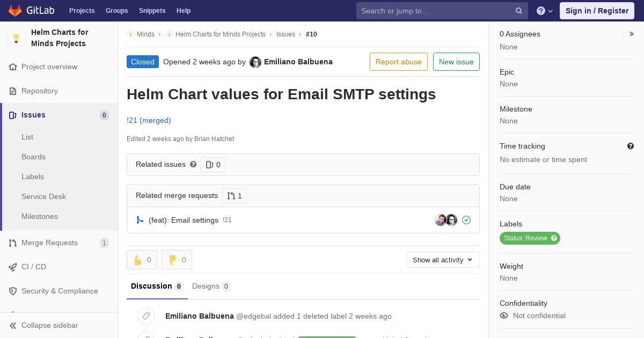Switch to the Designs tab
Screen dimensions: 644x338
(211, 286)
